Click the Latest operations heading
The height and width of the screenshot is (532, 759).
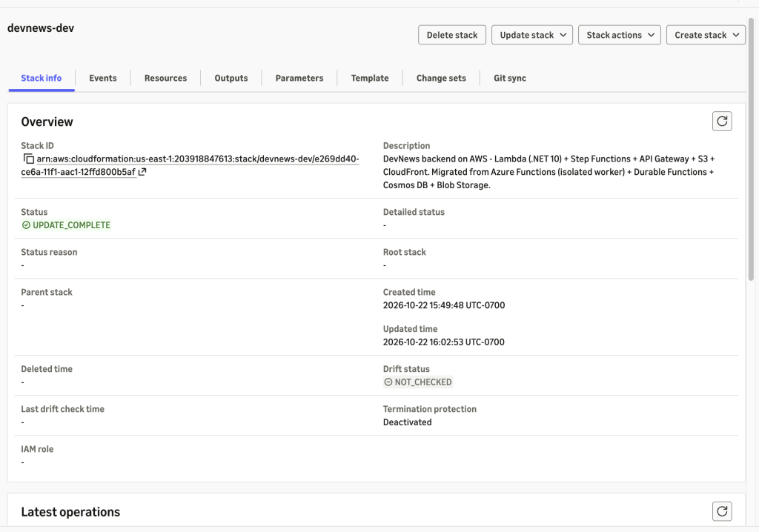[70, 512]
